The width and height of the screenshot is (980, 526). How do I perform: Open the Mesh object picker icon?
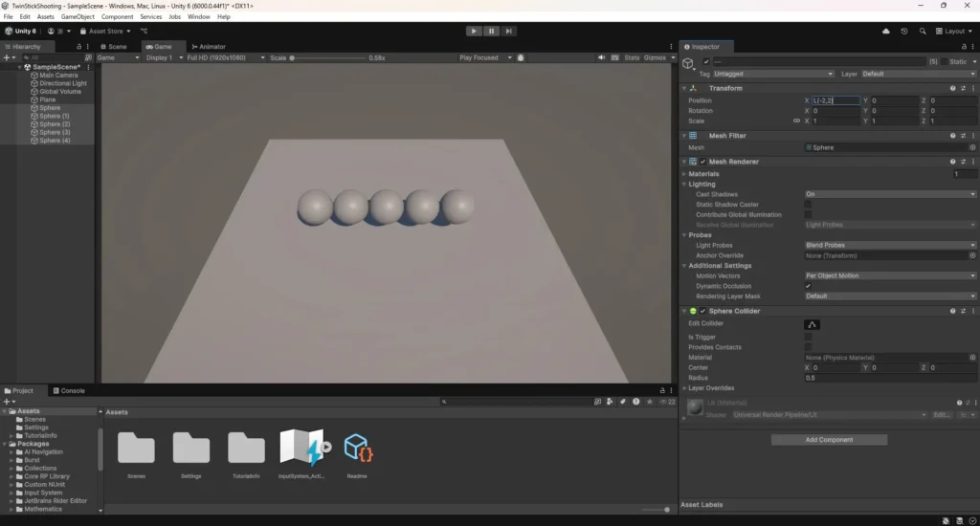coord(972,147)
